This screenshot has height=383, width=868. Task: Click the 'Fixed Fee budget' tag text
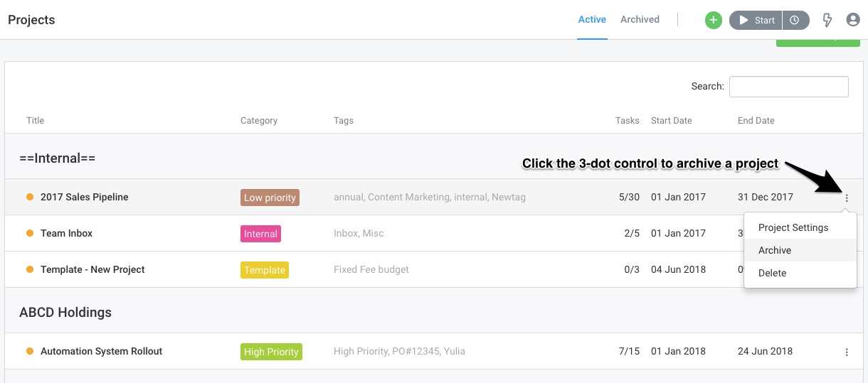point(371,269)
